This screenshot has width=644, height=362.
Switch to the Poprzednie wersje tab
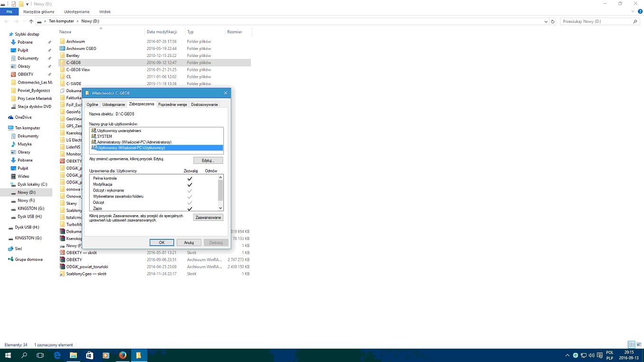(173, 105)
